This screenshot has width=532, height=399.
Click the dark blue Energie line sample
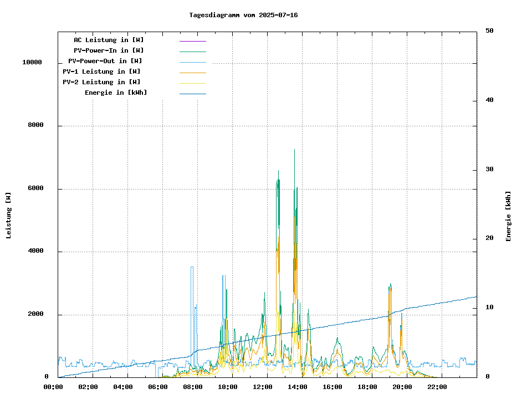pos(192,94)
